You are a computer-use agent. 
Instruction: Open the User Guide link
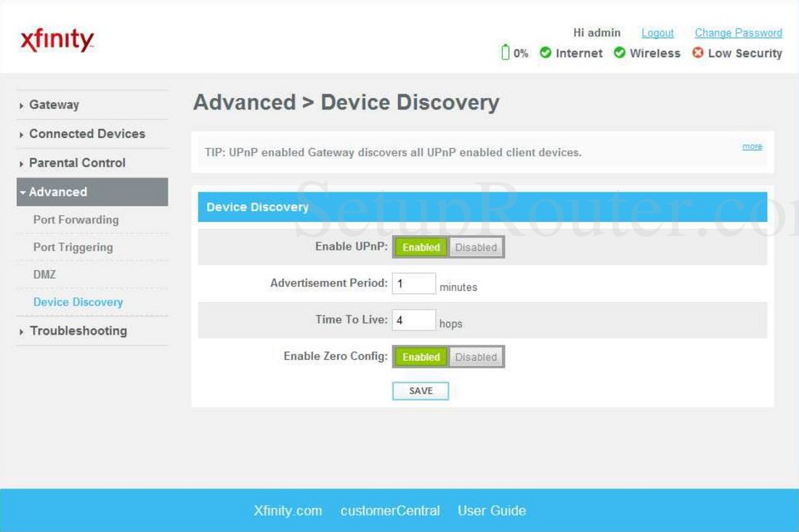point(492,510)
